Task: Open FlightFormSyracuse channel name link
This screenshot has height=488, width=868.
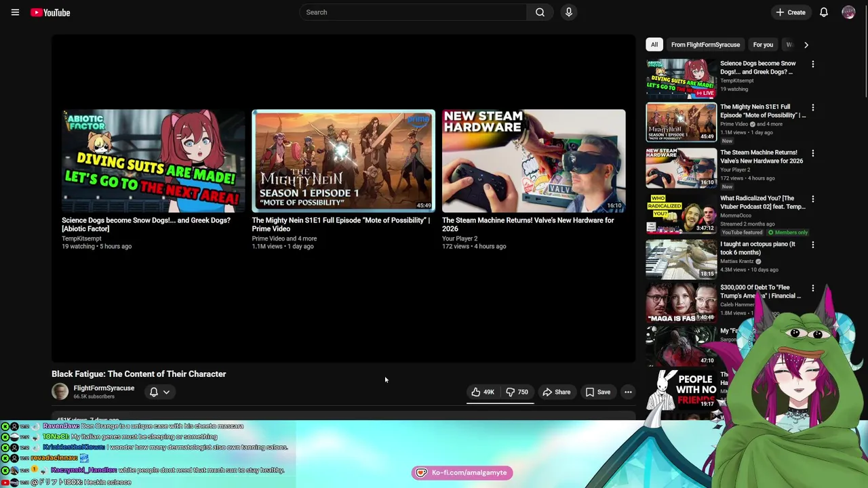Action: coord(104,388)
